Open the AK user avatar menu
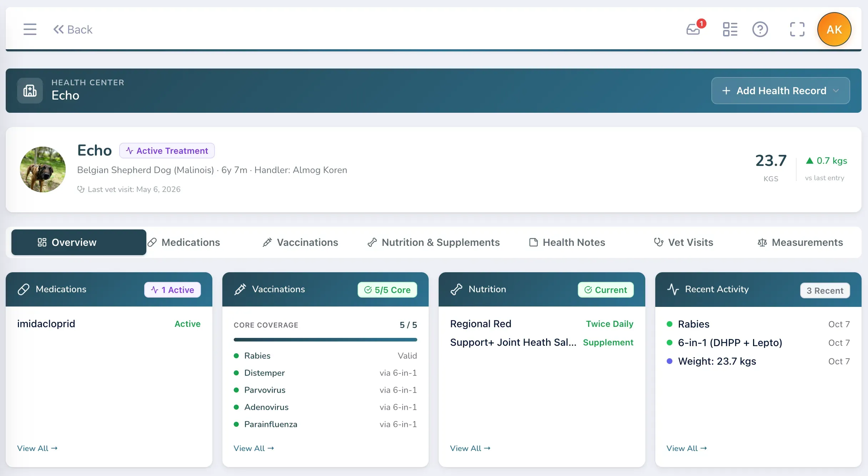This screenshot has height=476, width=868. 834,29
